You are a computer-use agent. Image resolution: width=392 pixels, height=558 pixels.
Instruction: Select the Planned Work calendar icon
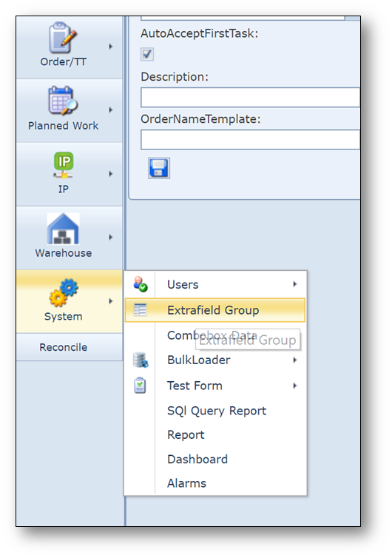coord(63,101)
